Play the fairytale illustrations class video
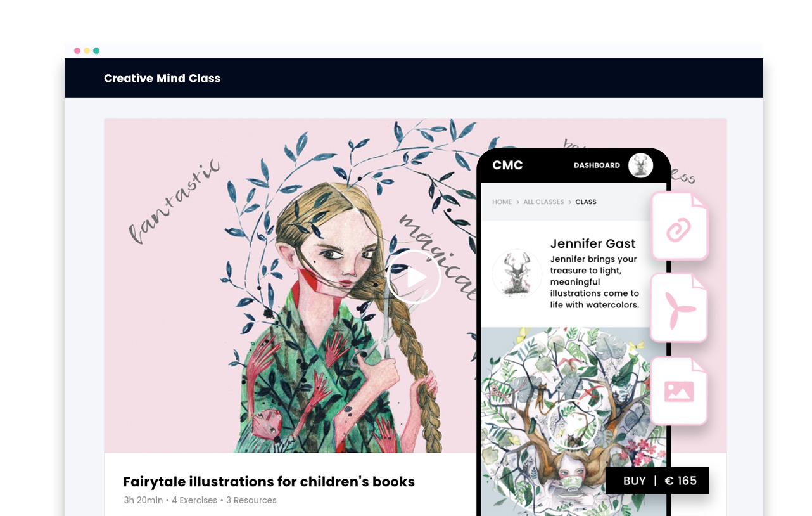Screen dimensions: 812x516 tap(414, 277)
